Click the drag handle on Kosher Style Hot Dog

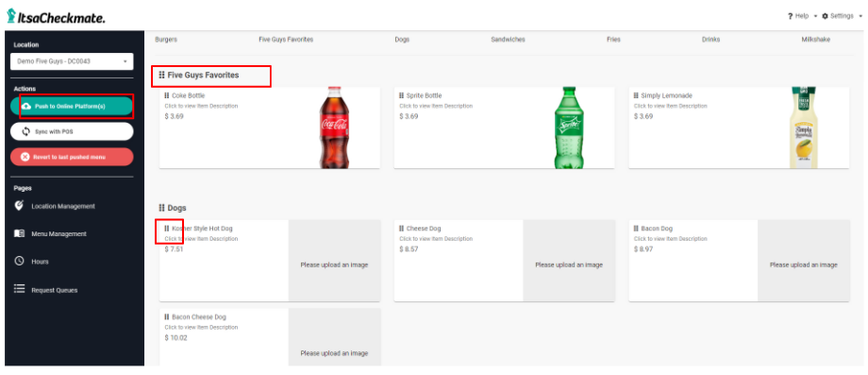167,229
